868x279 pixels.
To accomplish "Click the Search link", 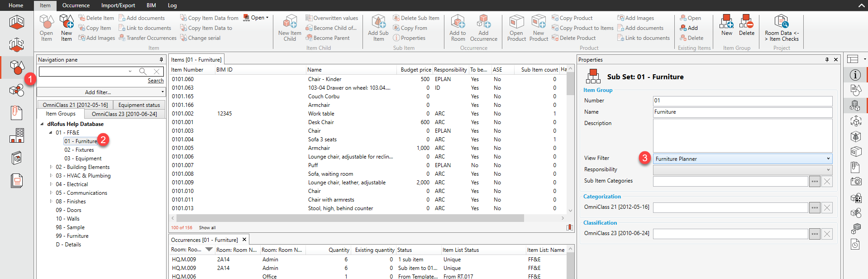I will 155,81.
